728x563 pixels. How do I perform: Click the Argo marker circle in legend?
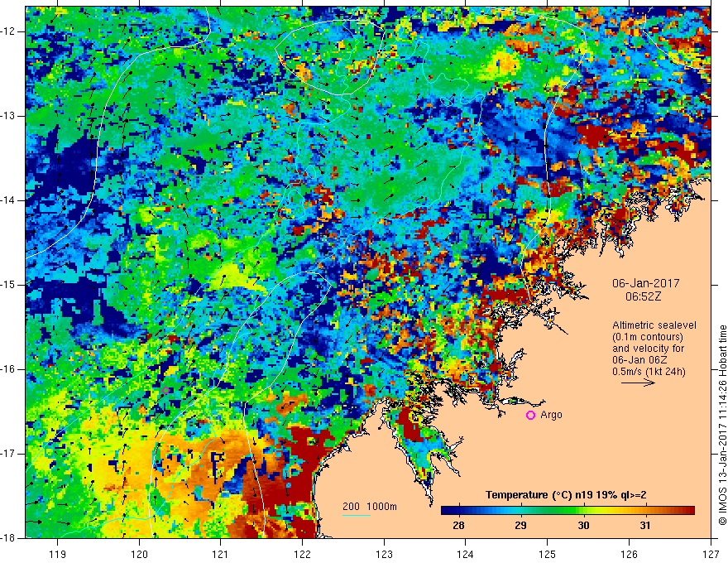(530, 416)
